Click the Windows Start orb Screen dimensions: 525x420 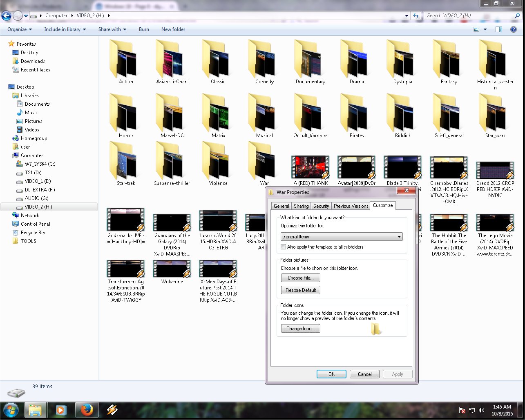tap(11, 409)
